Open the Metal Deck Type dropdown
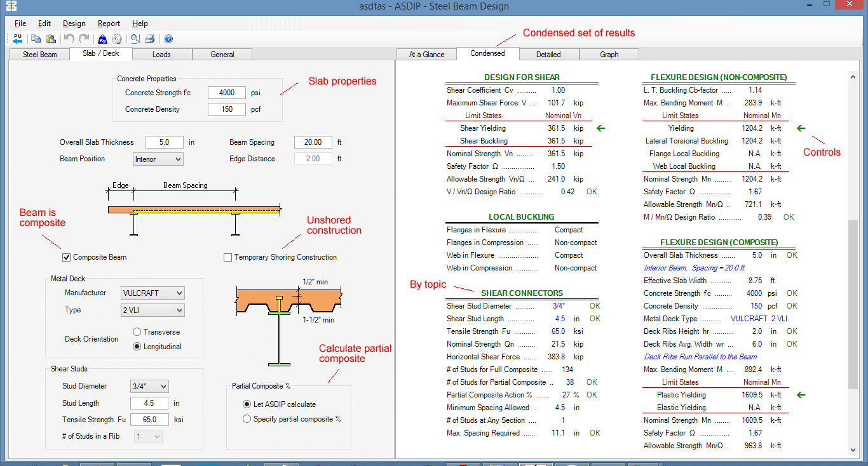Screen dimensions: 868x466 [153, 310]
